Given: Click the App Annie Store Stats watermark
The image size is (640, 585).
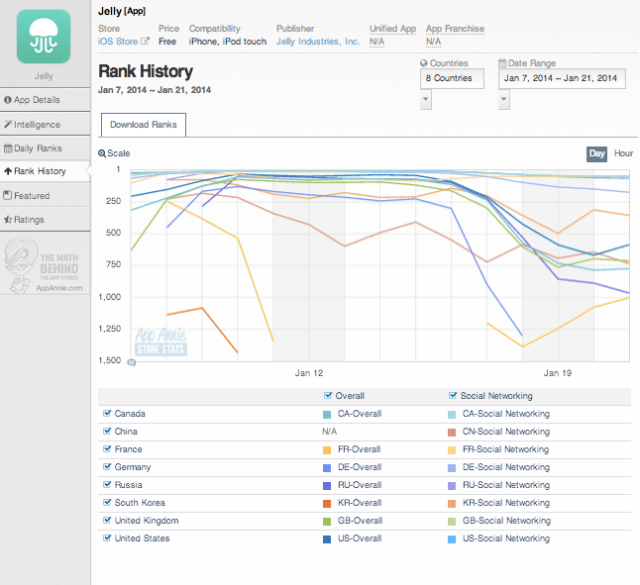Looking at the screenshot, I should pos(163,340).
